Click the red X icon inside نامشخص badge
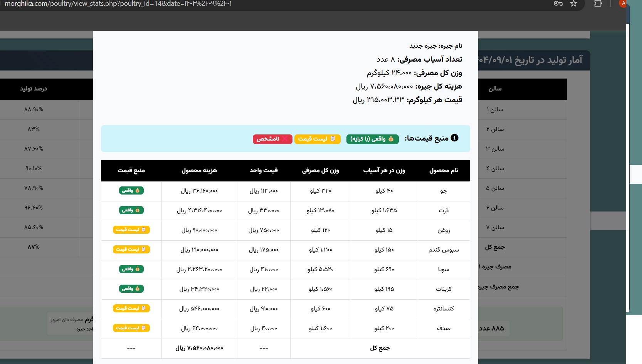642x364 pixels. point(284,139)
